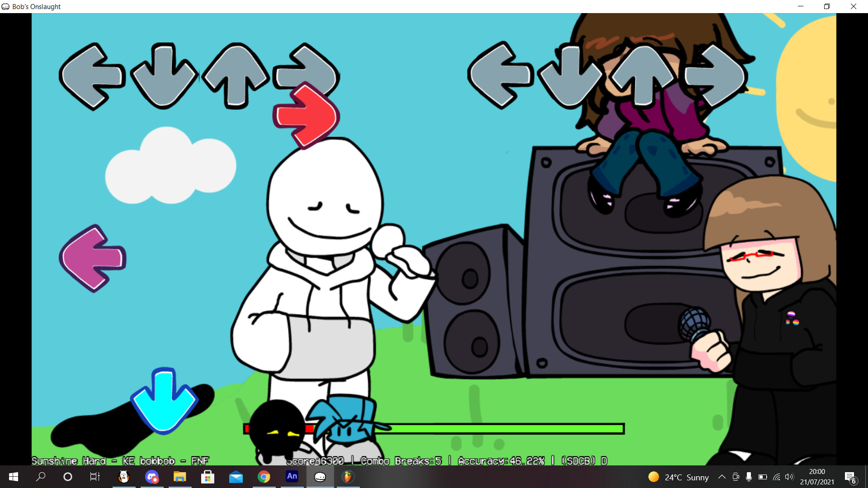The image size is (868, 488).
Task: Click the cyan down arrow note
Action: click(164, 401)
